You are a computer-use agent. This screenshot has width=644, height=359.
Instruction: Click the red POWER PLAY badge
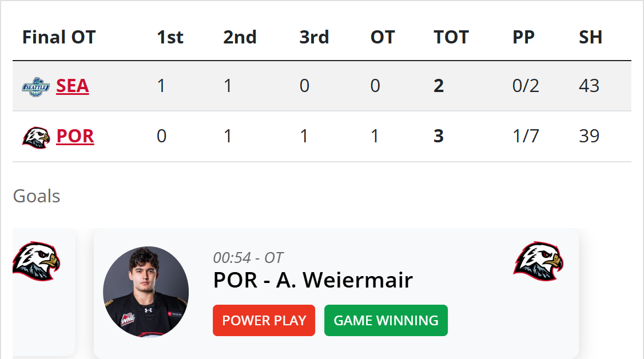[x=264, y=320]
